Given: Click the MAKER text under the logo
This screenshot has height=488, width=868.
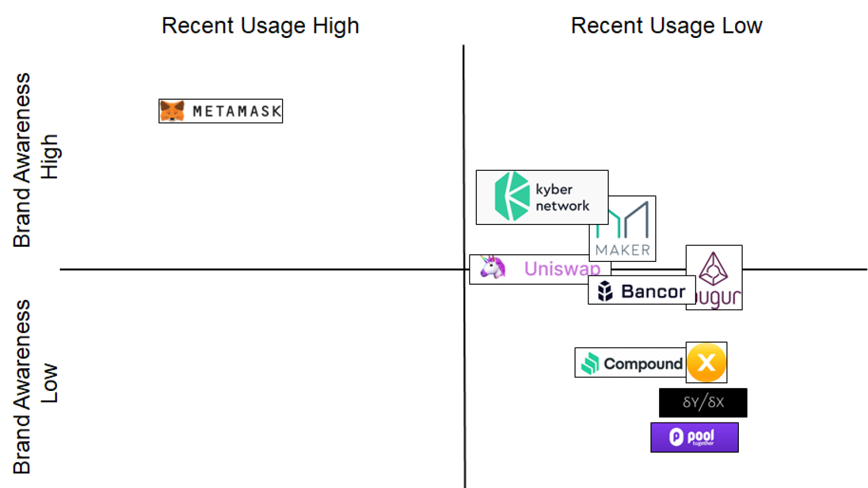Looking at the screenshot, I should pyautogui.click(x=623, y=250).
